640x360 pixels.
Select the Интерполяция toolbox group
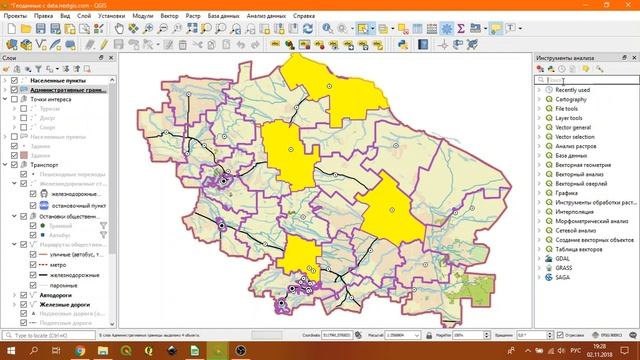coord(574,212)
